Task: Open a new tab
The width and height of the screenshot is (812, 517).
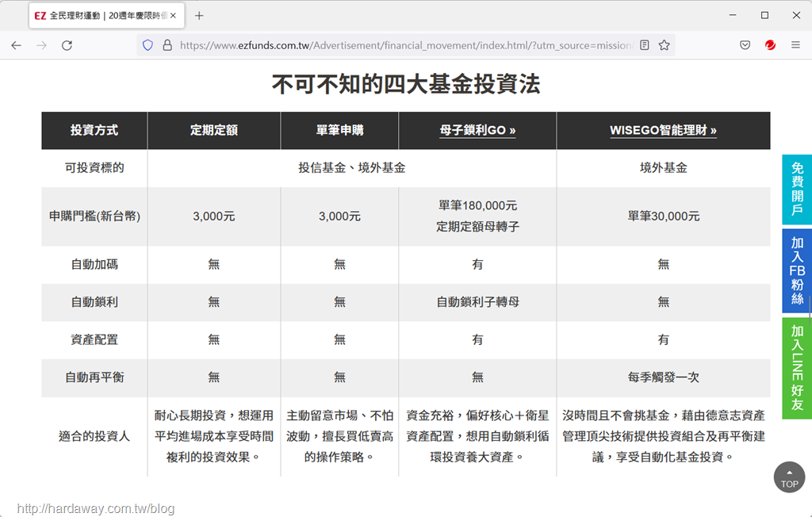Action: click(x=199, y=16)
